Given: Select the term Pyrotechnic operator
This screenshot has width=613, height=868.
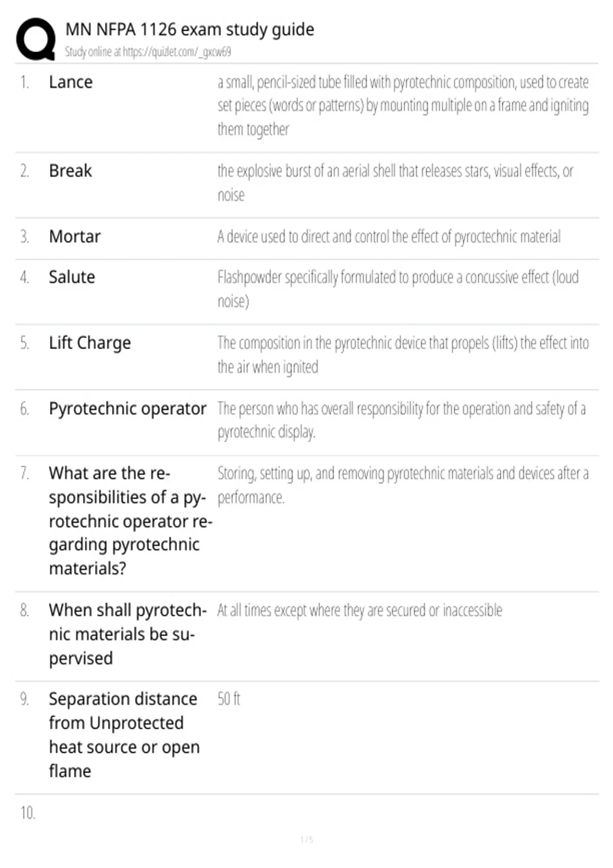Looking at the screenshot, I should point(128,409).
